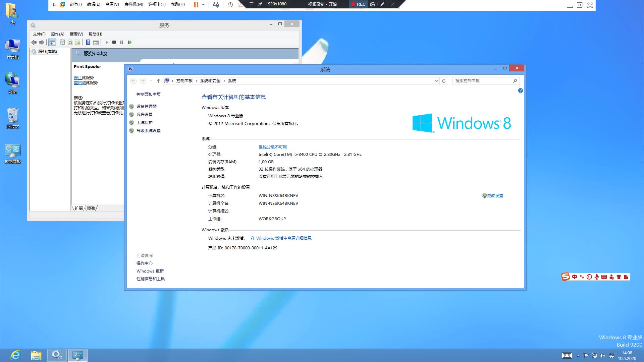Open the Sogou emoji picker
Screen dimensions: 644x362
click(x=589, y=277)
